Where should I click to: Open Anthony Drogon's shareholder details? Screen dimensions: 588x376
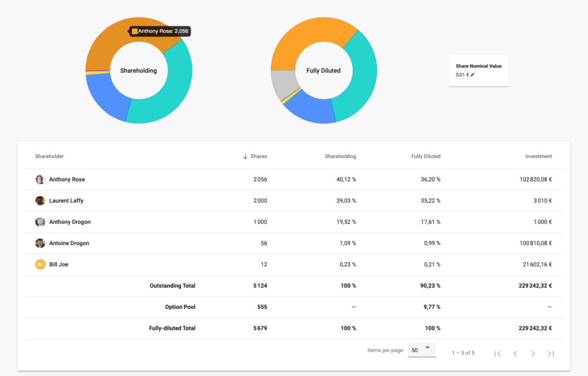pos(71,221)
